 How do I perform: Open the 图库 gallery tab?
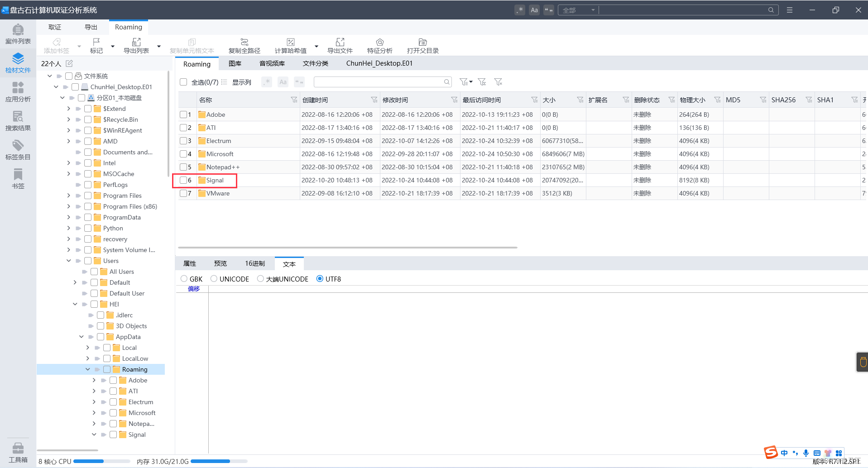[235, 63]
